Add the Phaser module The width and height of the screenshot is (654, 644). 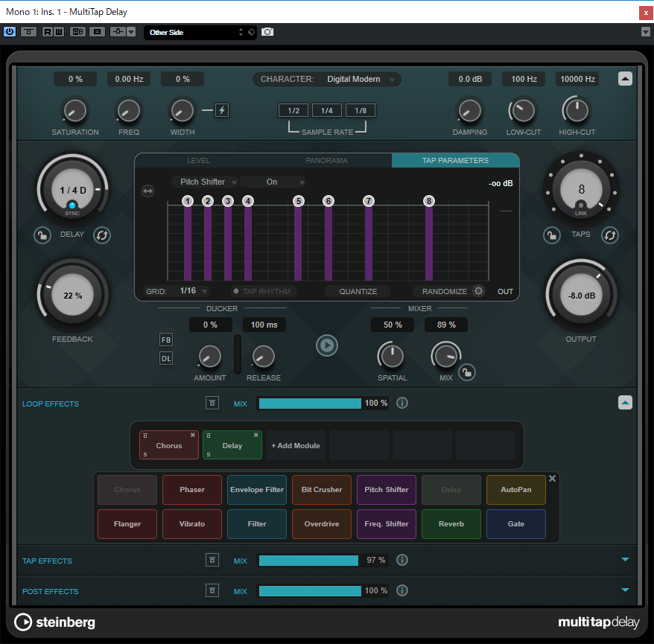coord(192,490)
